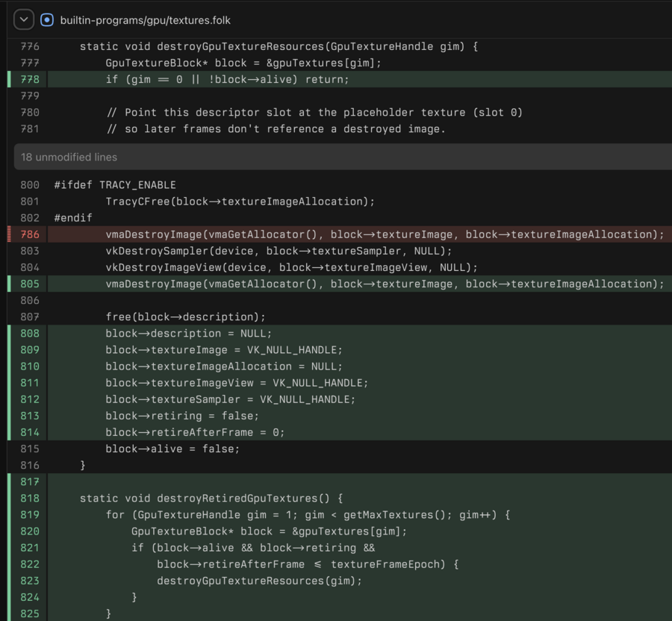Click 'block->retireAfterFrame = 0;' line
This screenshot has width=672, height=621.
pos(195,432)
